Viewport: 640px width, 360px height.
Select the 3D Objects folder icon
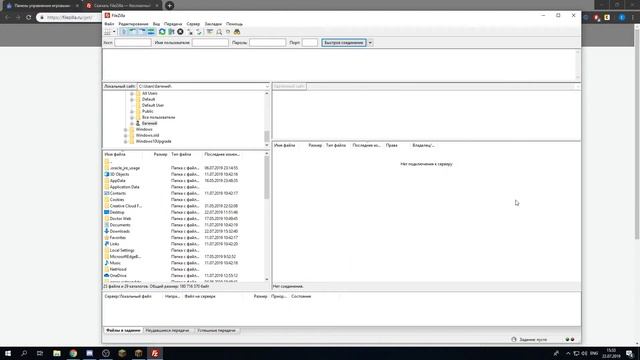coord(107,174)
